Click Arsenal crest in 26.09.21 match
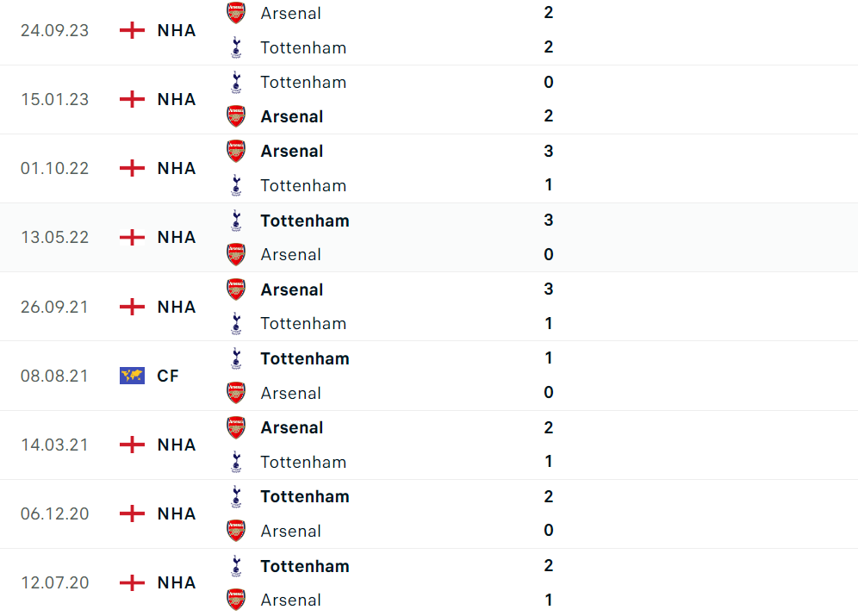The height and width of the screenshot is (616, 858). [236, 289]
